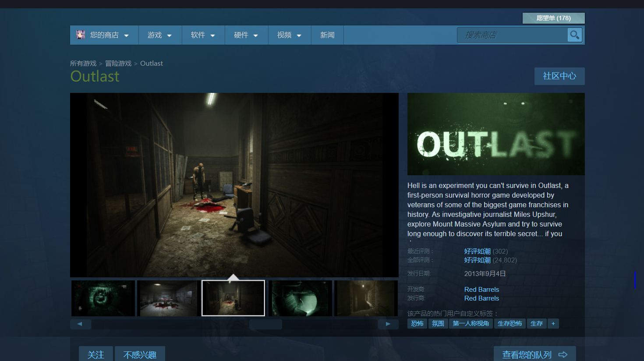Click the plus icon to add a tag
The width and height of the screenshot is (644, 361).
click(553, 324)
